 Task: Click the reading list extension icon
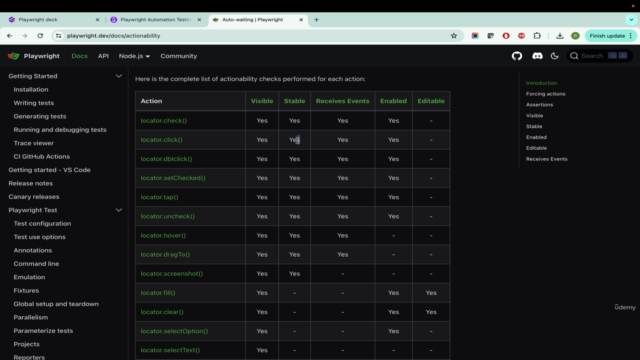point(490,36)
